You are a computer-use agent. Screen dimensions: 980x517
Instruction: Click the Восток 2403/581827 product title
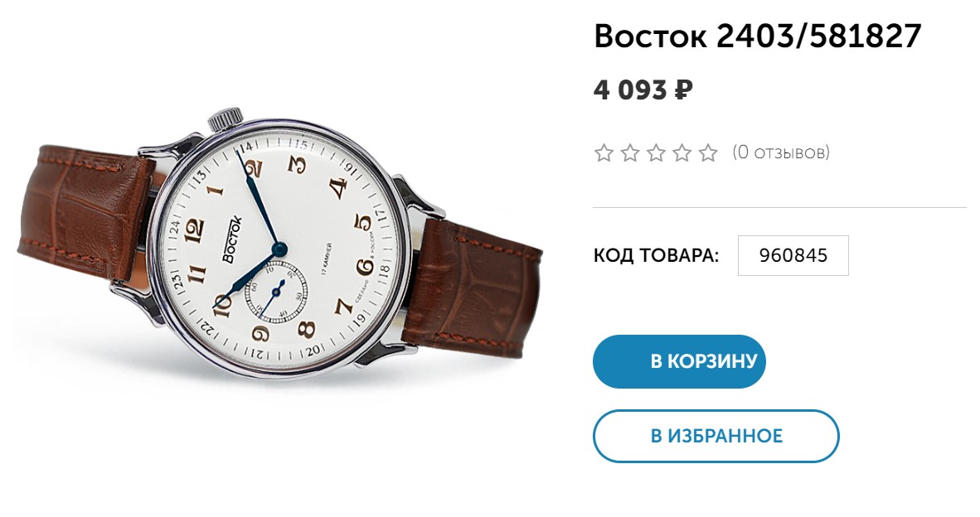[758, 36]
